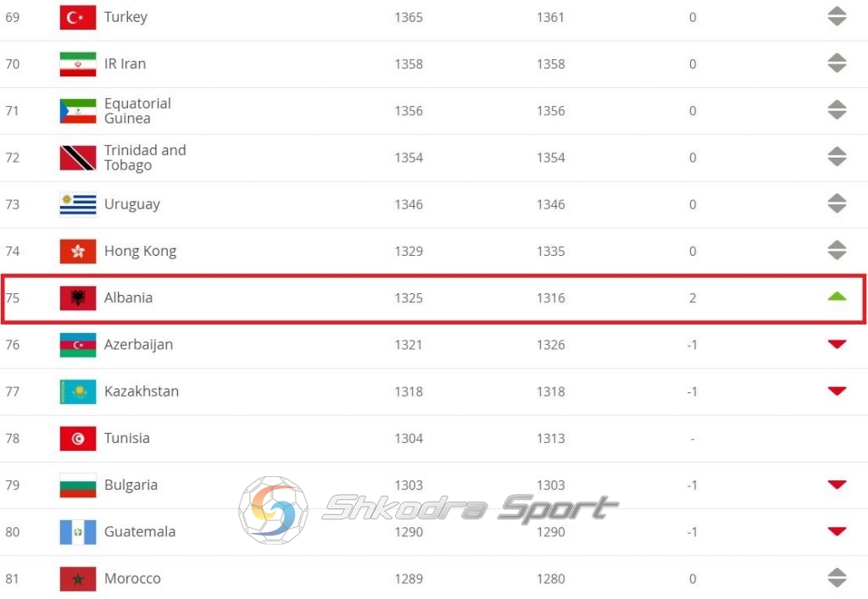
Task: Select the Morocco flag icon
Action: point(78,579)
